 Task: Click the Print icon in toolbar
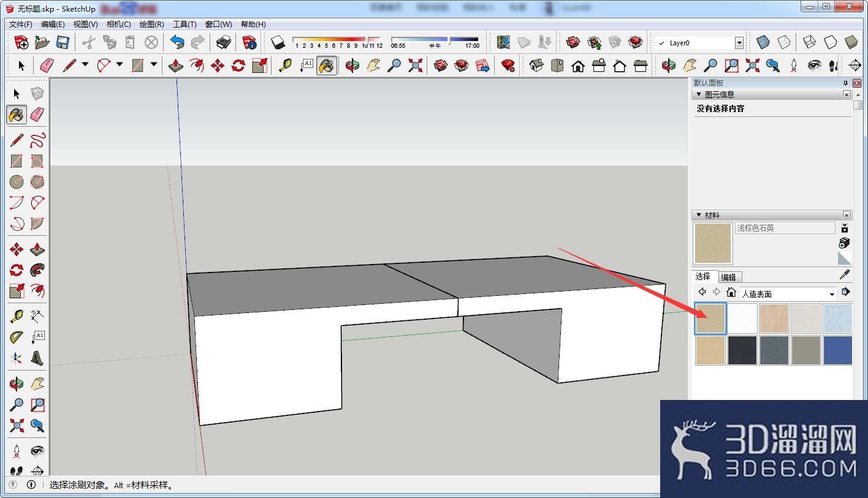pos(224,42)
